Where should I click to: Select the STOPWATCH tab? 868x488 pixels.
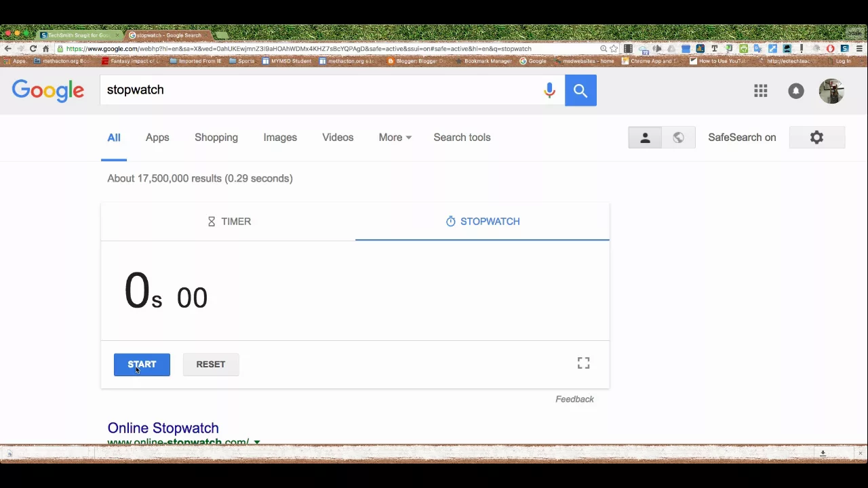point(482,222)
